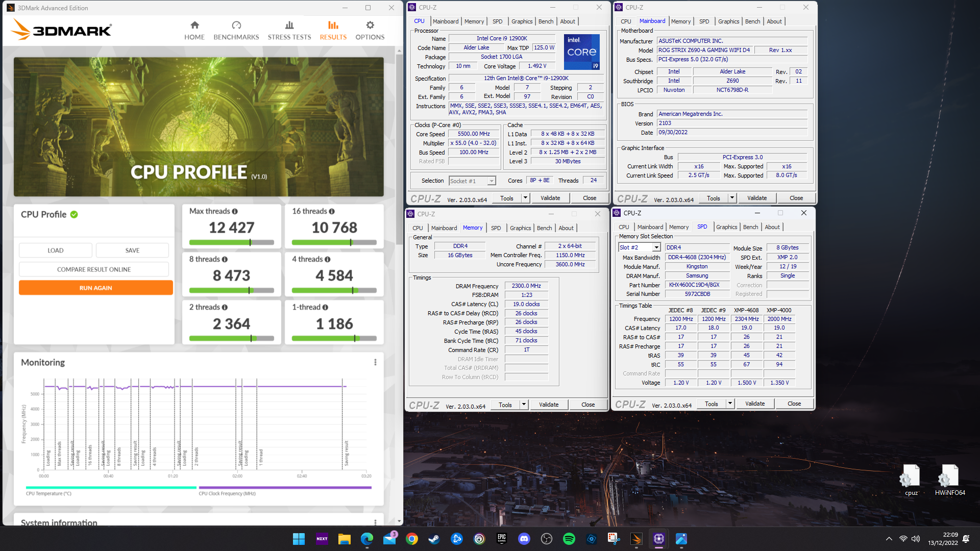Select the Core Speed 5500.00 MHz value
Image resolution: width=980 pixels, height=551 pixels.
click(474, 134)
